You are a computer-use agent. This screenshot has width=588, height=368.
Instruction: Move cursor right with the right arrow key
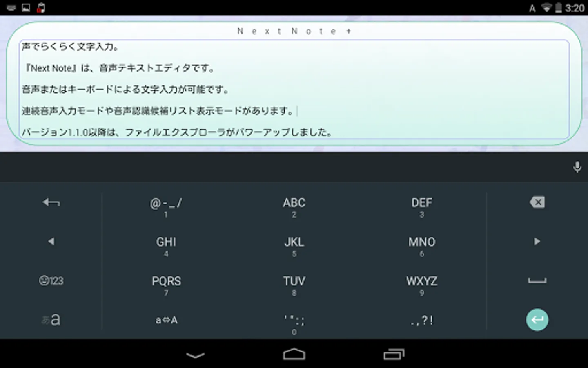tap(537, 241)
